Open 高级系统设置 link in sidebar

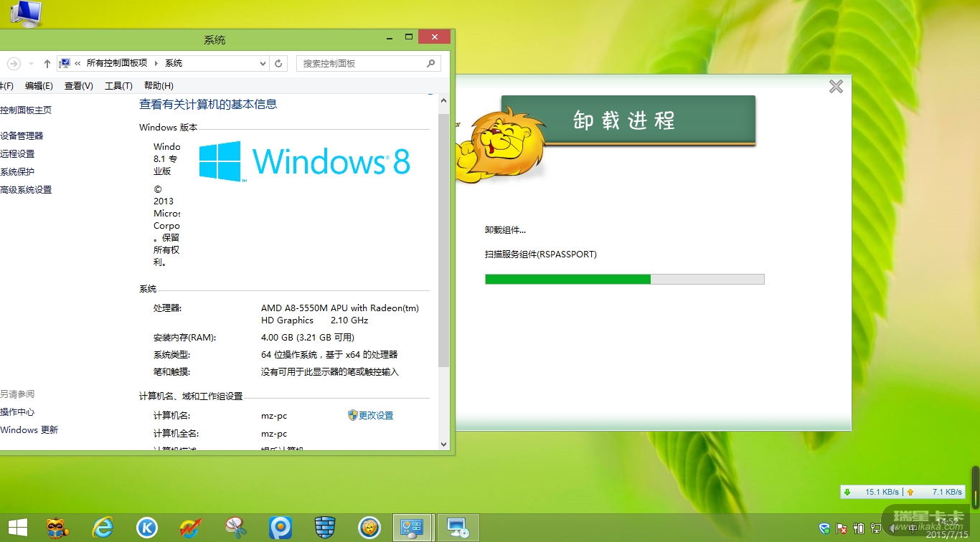[26, 190]
